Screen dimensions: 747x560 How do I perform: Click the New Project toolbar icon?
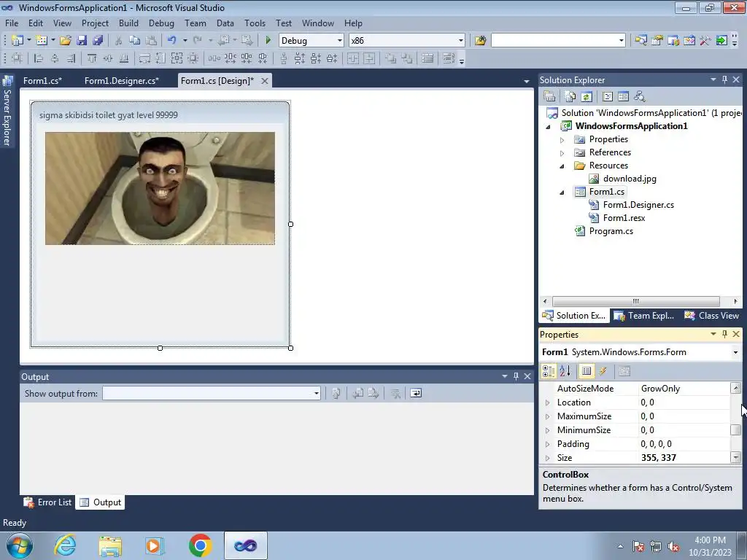18,41
